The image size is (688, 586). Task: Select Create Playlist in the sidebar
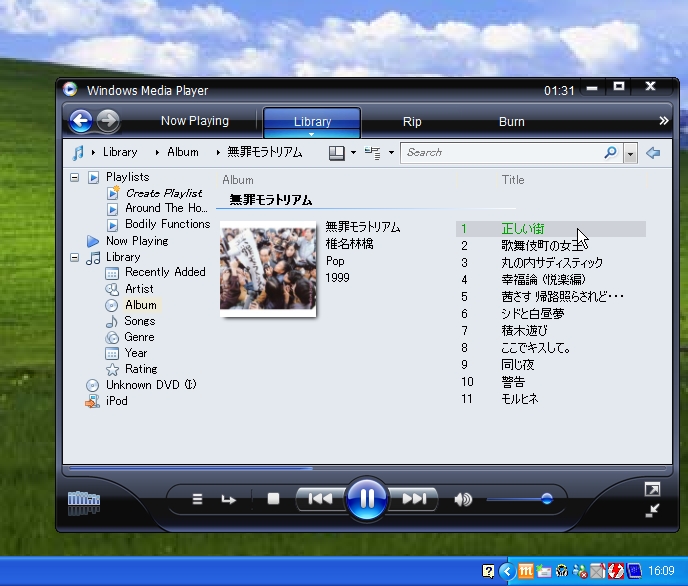[x=164, y=193]
